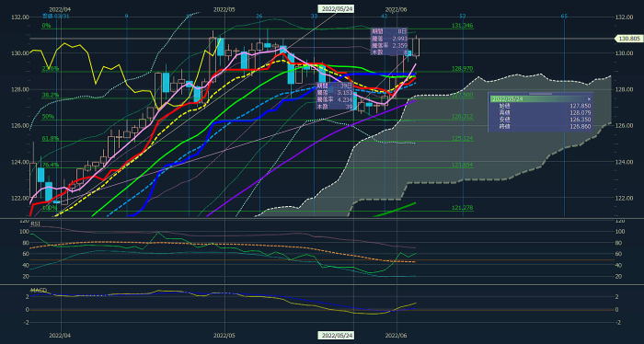
Task: Select the 126.350 low value row
Action: coord(541,119)
